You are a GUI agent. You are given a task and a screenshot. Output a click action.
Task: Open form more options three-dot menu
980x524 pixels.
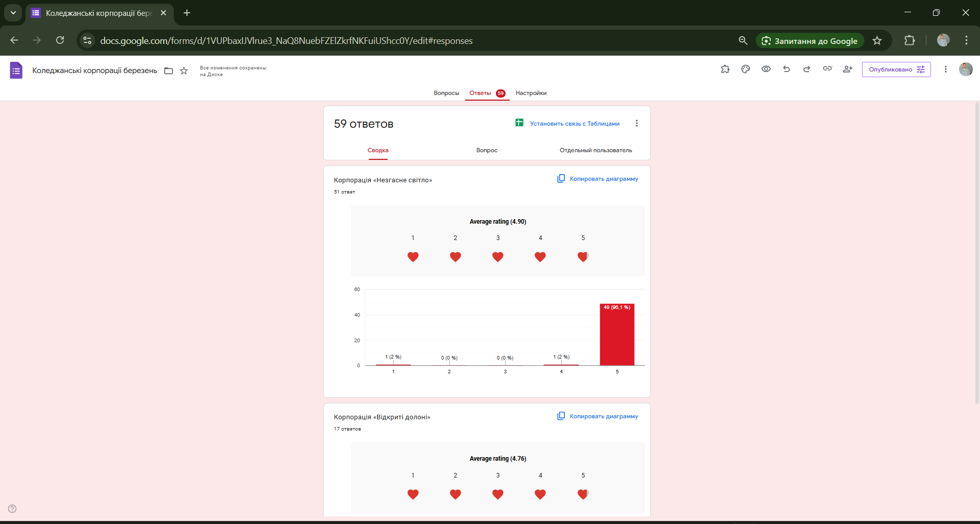click(x=945, y=69)
